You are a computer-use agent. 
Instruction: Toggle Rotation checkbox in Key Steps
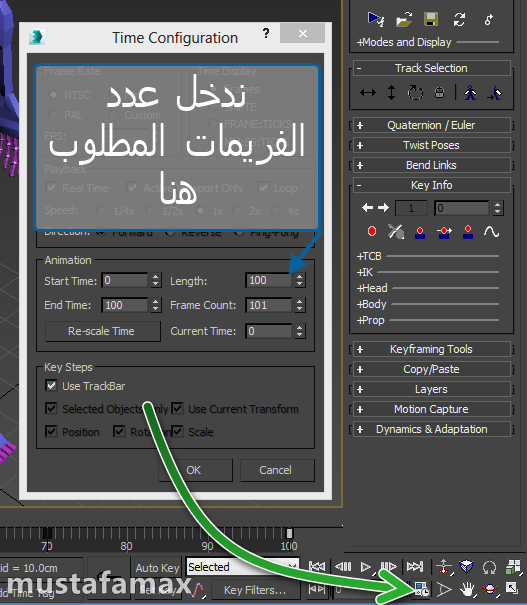119,431
